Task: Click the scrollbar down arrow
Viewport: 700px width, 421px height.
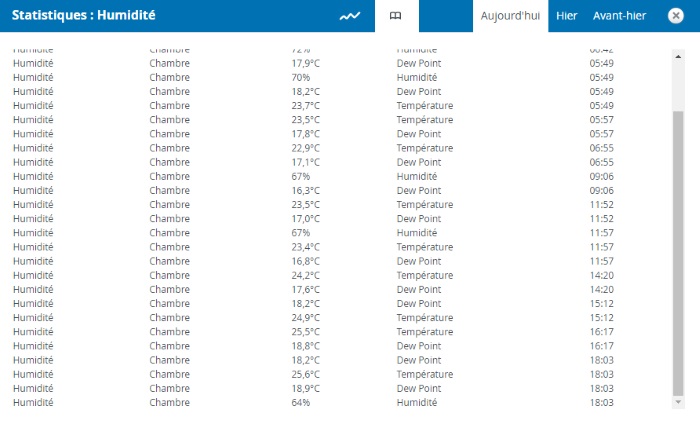Action: click(x=678, y=402)
